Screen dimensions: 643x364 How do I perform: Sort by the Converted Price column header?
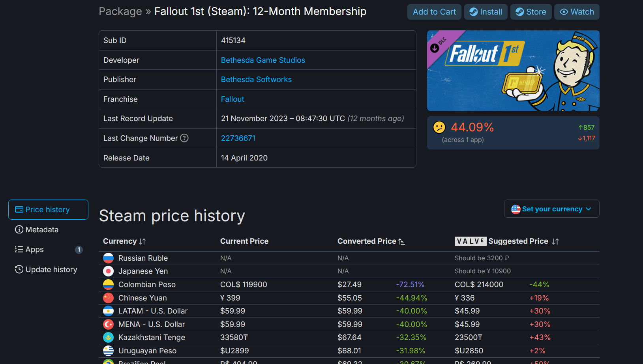[371, 241]
